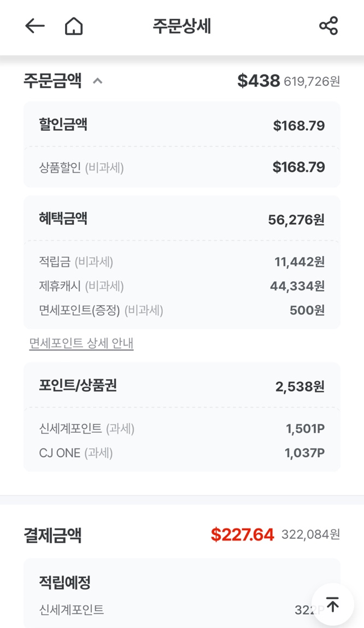The image size is (364, 628).
Task: Go back using the left arrow
Action: coord(34,26)
